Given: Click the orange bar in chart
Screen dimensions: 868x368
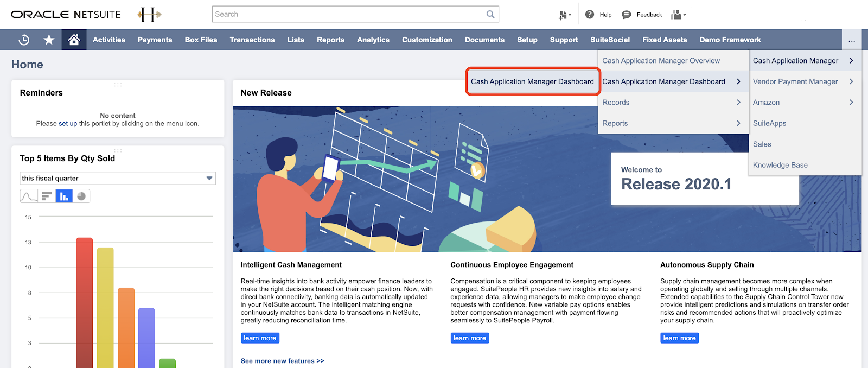Looking at the screenshot, I should [126, 328].
